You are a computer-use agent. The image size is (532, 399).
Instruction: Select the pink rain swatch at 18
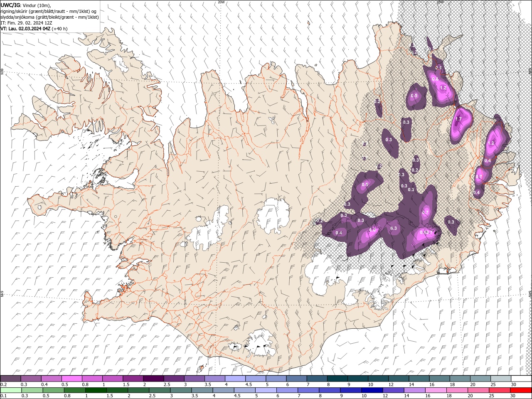click(457, 390)
